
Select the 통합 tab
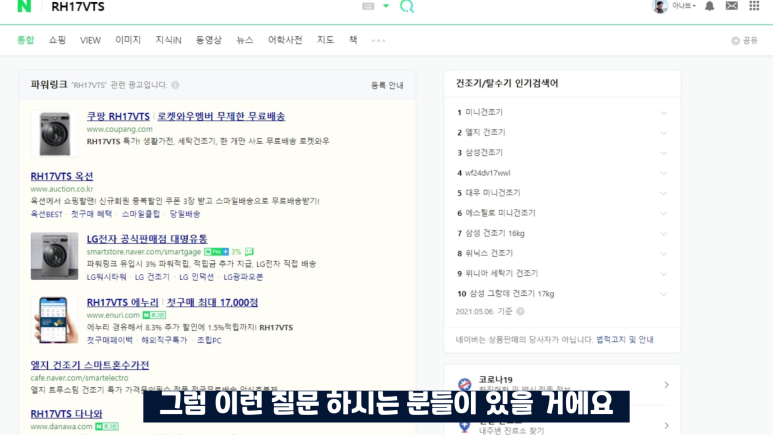26,40
